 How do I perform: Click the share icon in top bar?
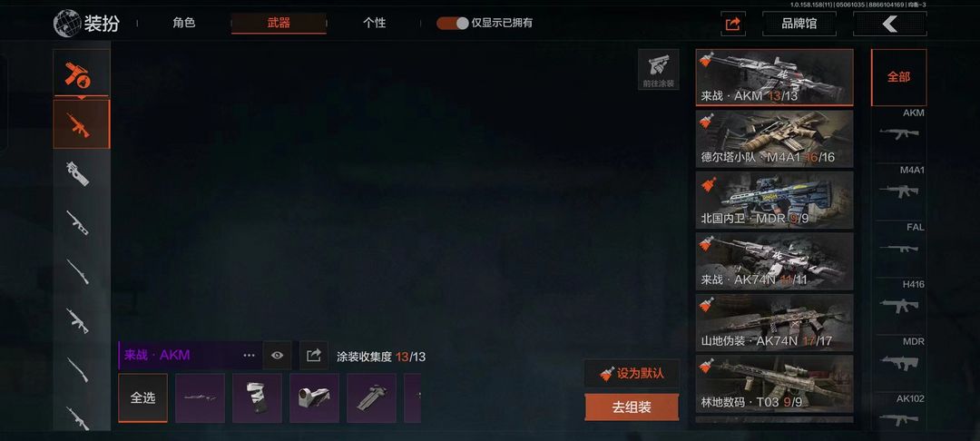pos(732,24)
